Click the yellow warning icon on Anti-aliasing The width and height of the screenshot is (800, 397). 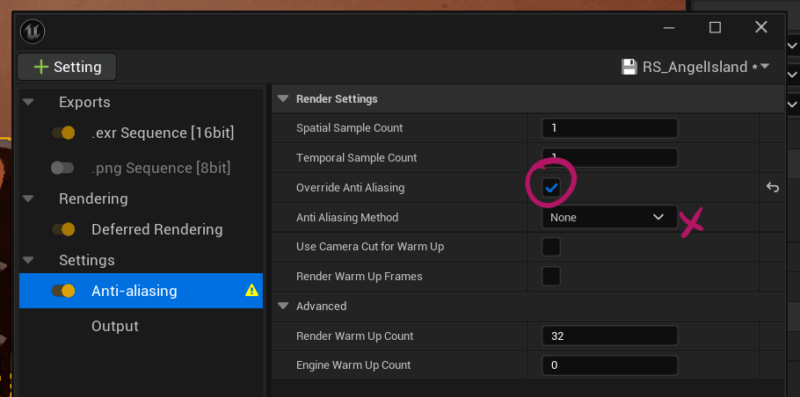[252, 290]
